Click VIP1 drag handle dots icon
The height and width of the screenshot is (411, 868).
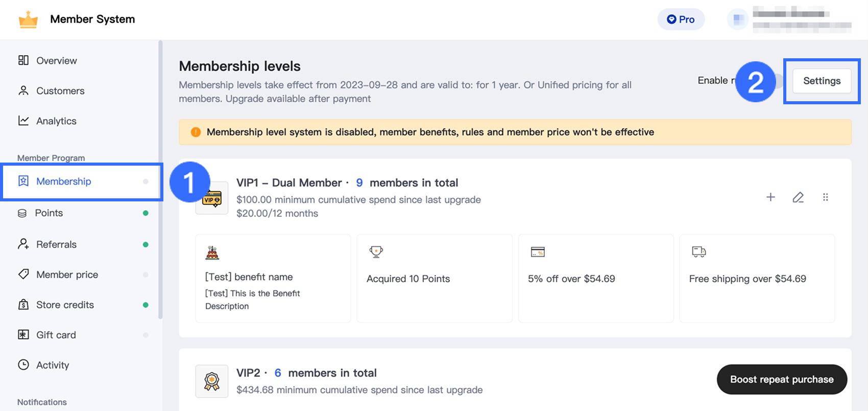[826, 197]
